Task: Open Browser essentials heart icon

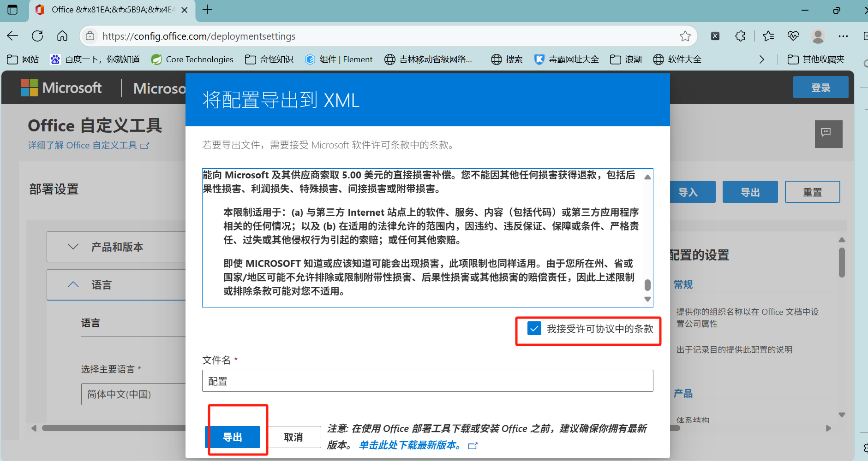Action: click(793, 36)
